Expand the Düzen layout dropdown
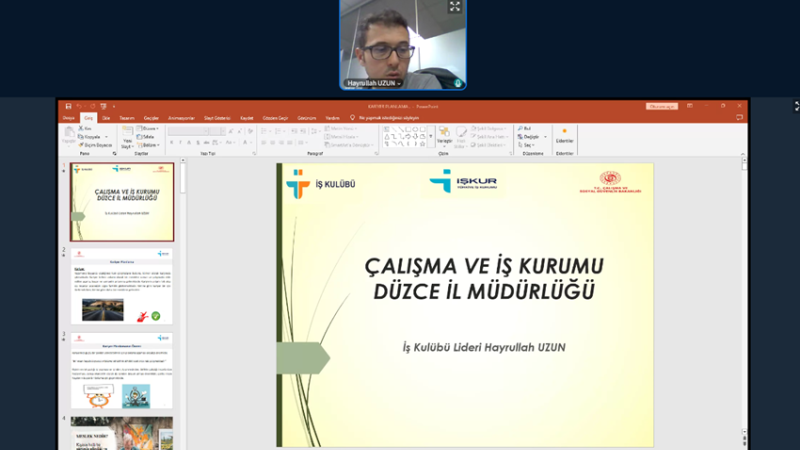 pos(150,129)
